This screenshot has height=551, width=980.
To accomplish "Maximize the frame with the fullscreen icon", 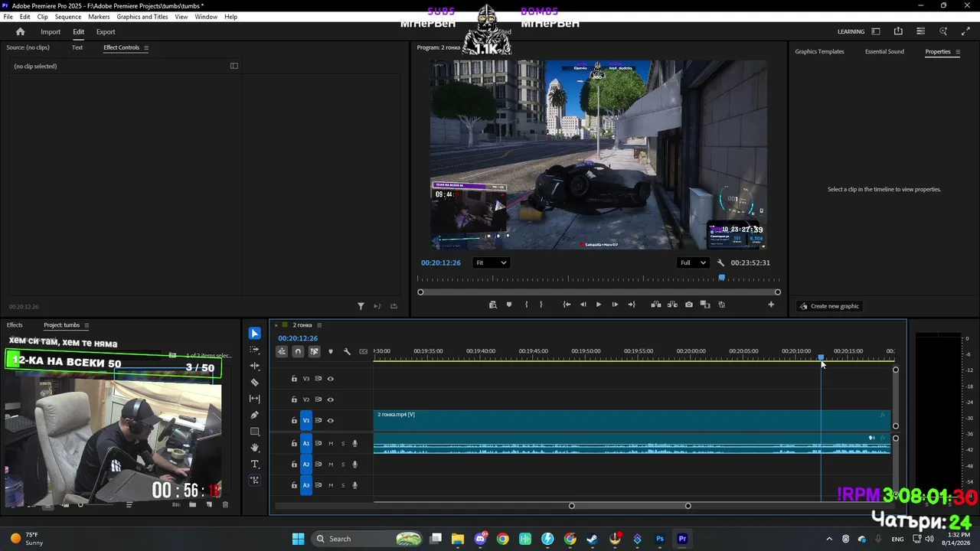I will point(965,31).
